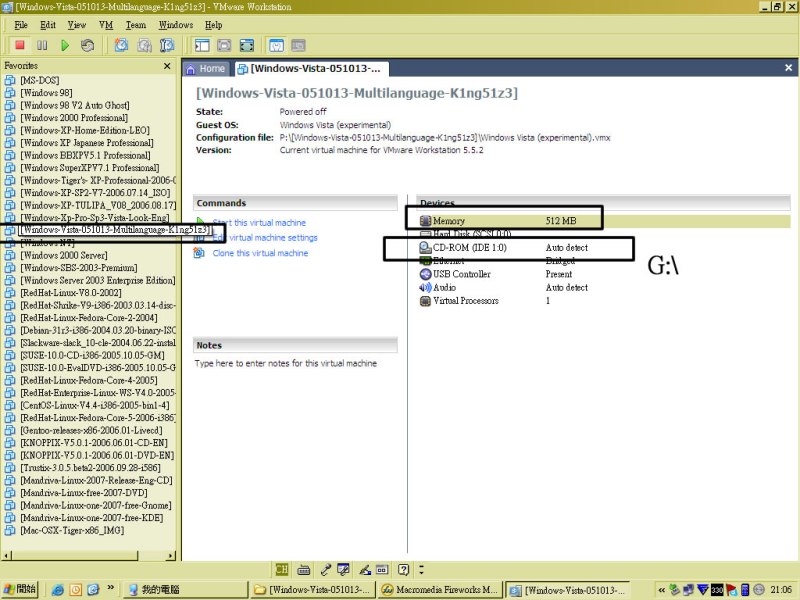Viewport: 800px width, 600px height.
Task: Close the Favorites panel
Action: [x=167, y=66]
